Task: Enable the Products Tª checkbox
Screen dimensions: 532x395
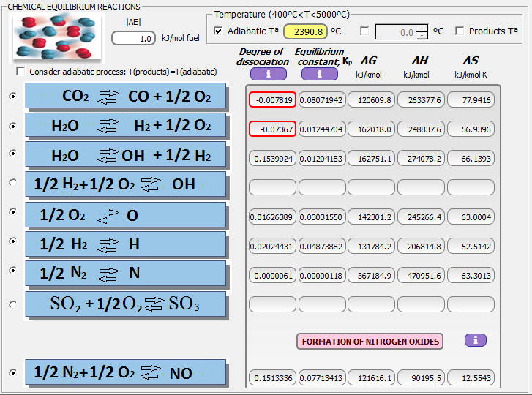Action: click(460, 31)
